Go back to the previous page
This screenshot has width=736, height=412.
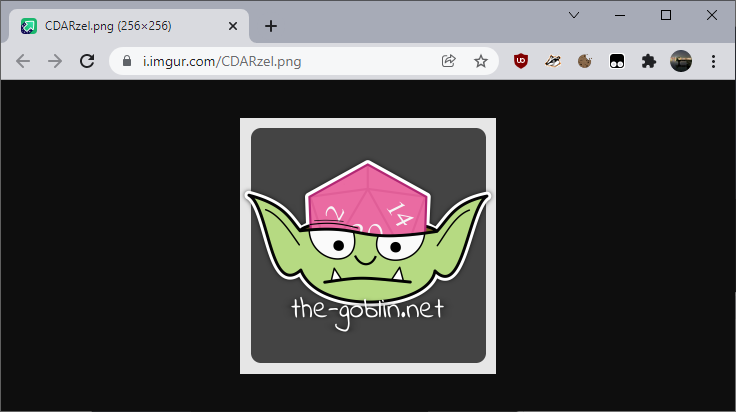pos(23,61)
